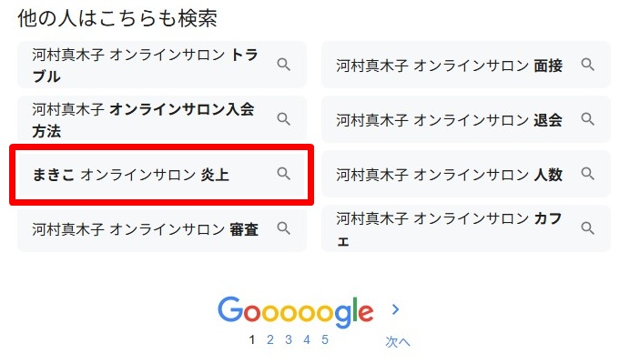
Task: Click search icon beside トラブル suggestion
Action: coord(283,65)
